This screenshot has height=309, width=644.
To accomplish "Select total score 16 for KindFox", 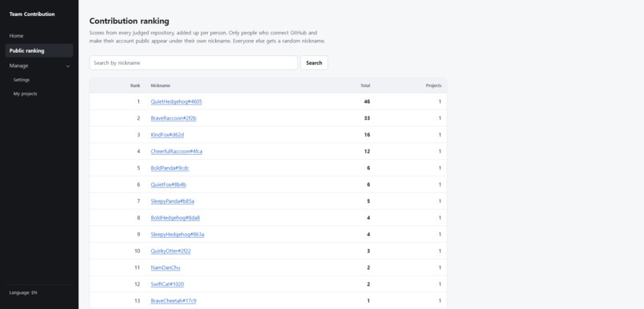I will 367,135.
